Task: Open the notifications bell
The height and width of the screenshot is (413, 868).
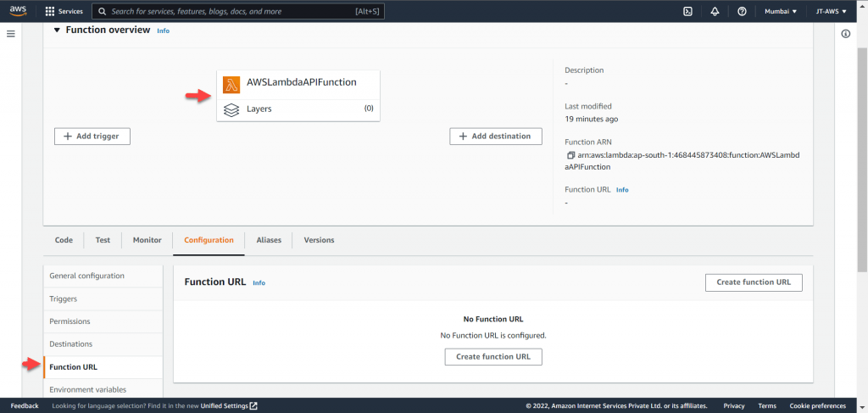Action: (x=715, y=11)
